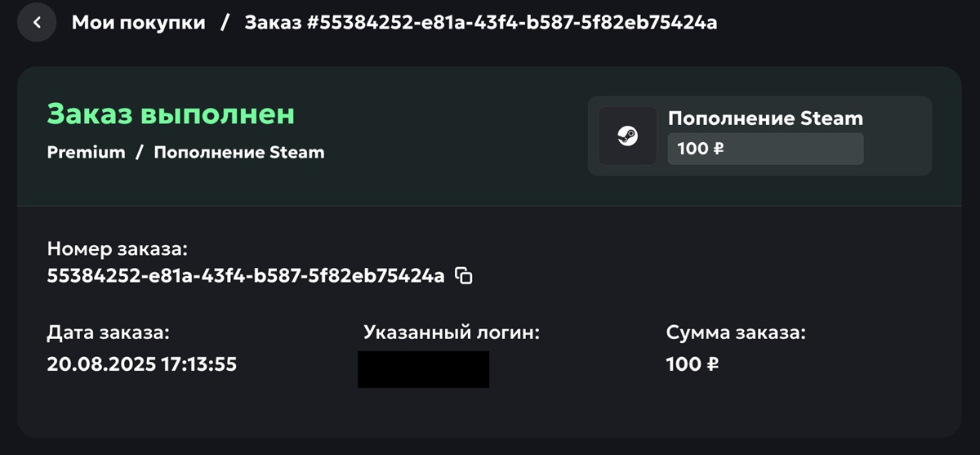The width and height of the screenshot is (980, 455).
Task: Click the Номер заказа label
Action: pyautogui.click(x=118, y=248)
